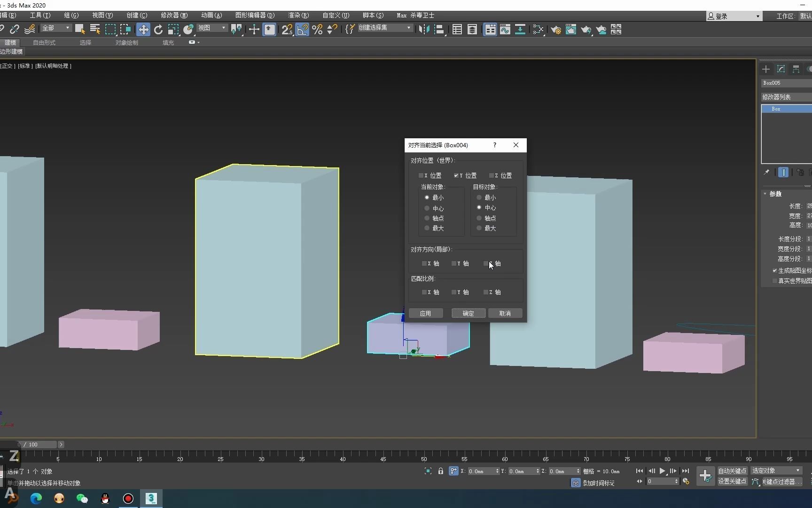The height and width of the screenshot is (508, 812).
Task: Click the Percent Snap toggle icon
Action: tap(317, 30)
